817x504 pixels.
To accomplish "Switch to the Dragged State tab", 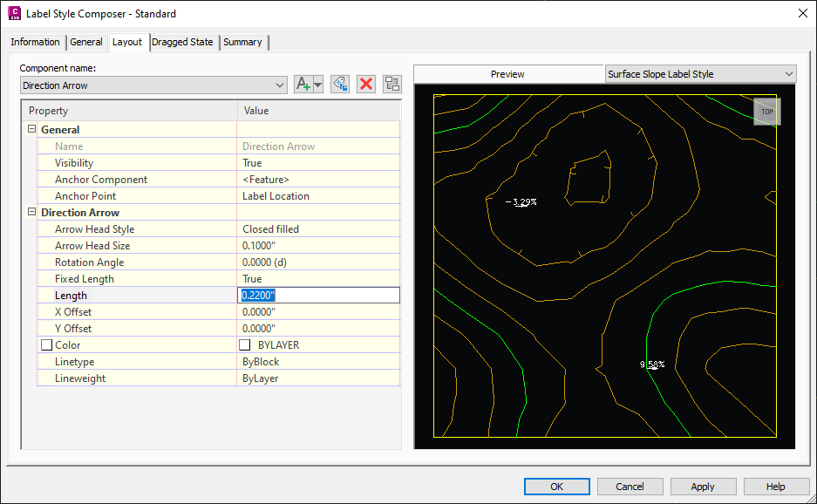I will coord(183,41).
